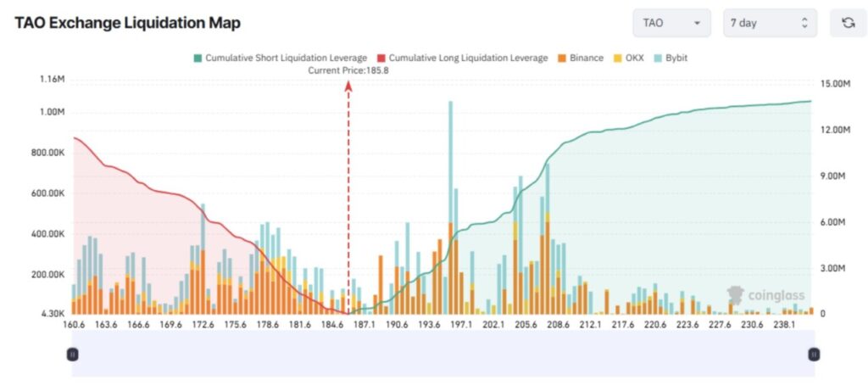
Task: Click the range slider track area
Action: pos(442,354)
